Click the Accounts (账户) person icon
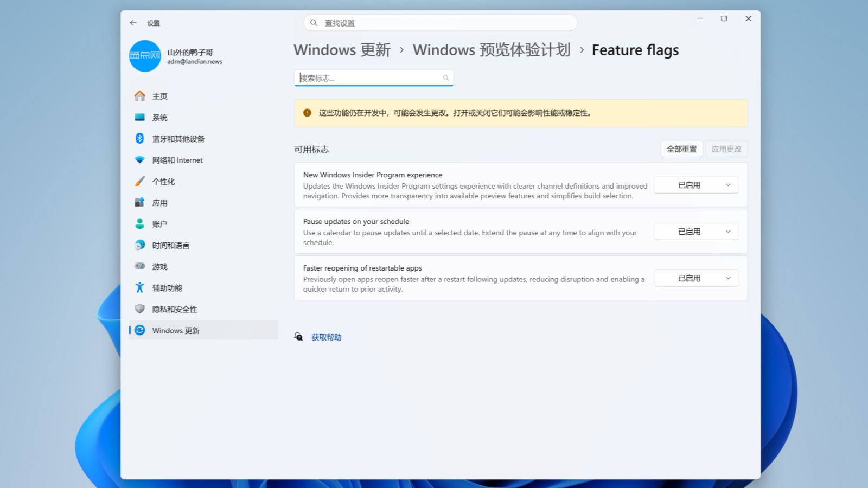The image size is (868, 488). [x=139, y=224]
